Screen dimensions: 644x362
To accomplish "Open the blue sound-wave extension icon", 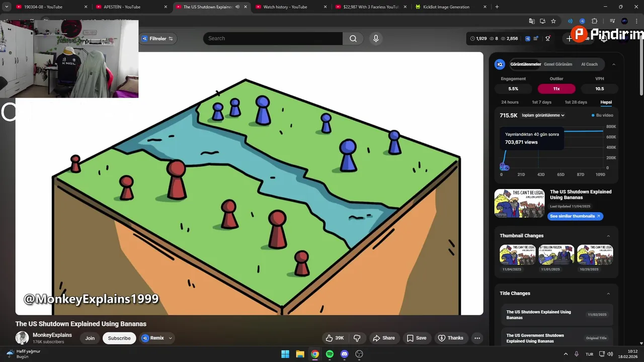I will pos(570,21).
